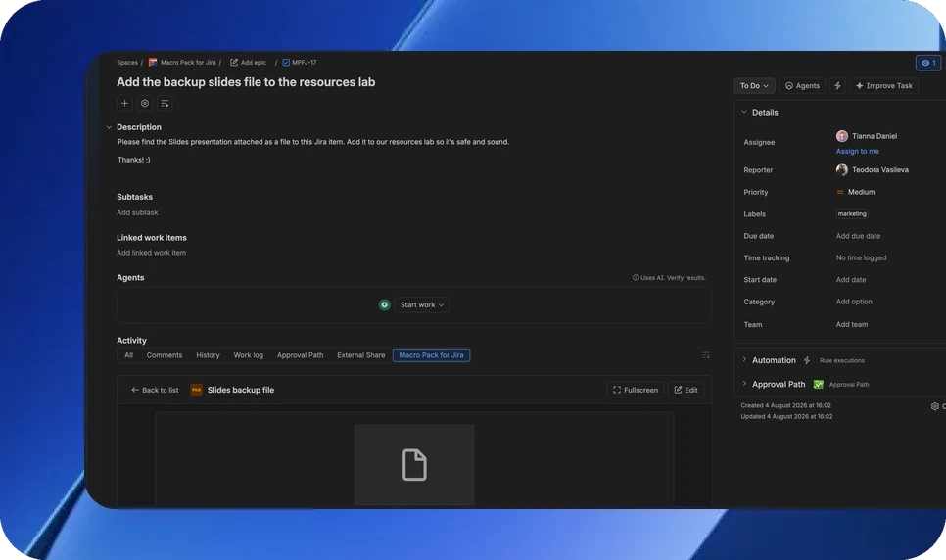Viewport: 946px width, 560px height.
Task: Click the green Approval Path check icon
Action: (818, 385)
